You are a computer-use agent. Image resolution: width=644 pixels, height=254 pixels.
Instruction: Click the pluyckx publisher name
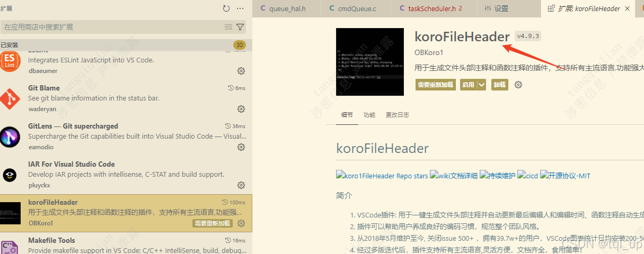[40, 185]
